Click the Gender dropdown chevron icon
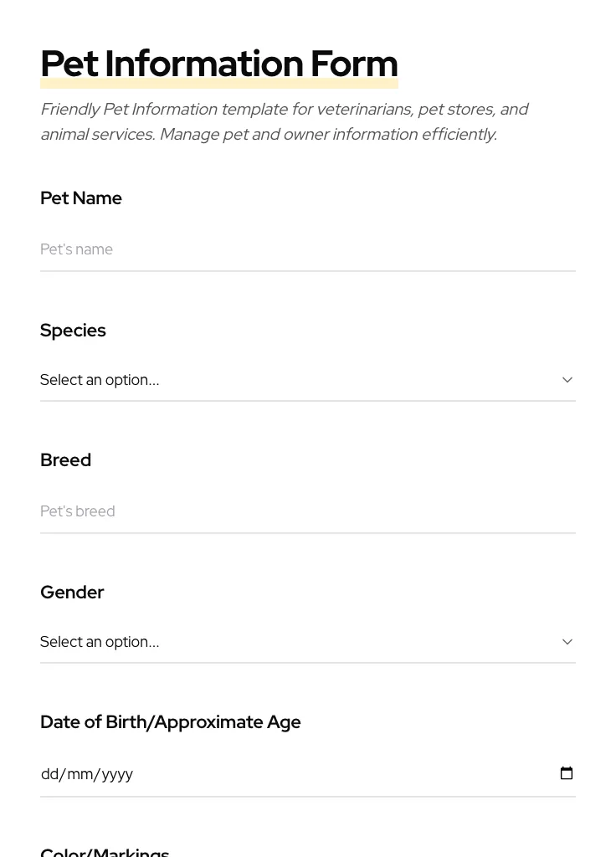The image size is (616, 857). [567, 642]
